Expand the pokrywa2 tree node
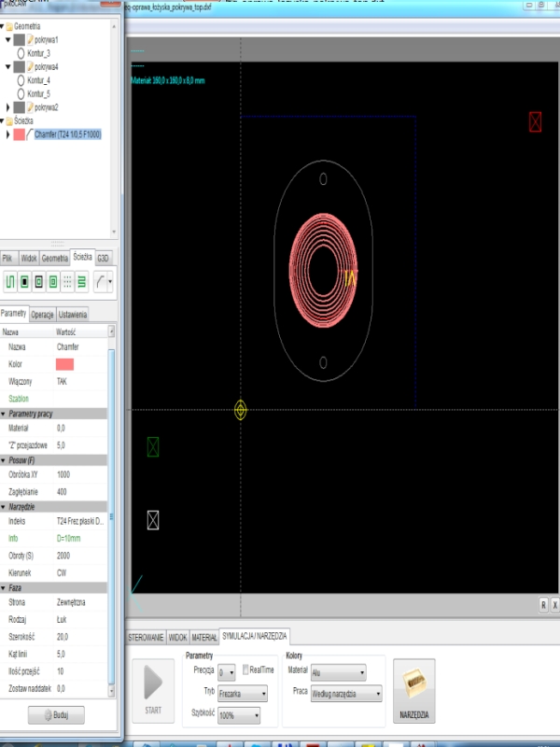 click(x=7, y=107)
